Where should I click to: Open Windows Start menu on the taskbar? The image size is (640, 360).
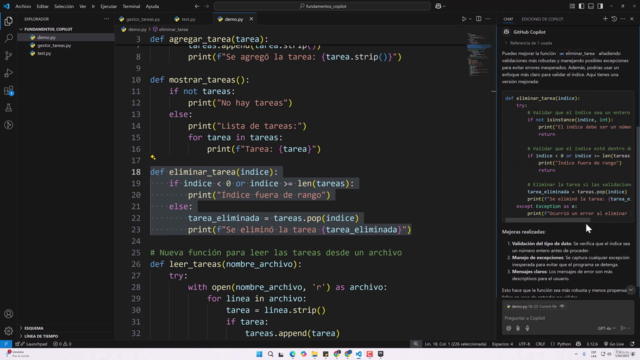259,354
